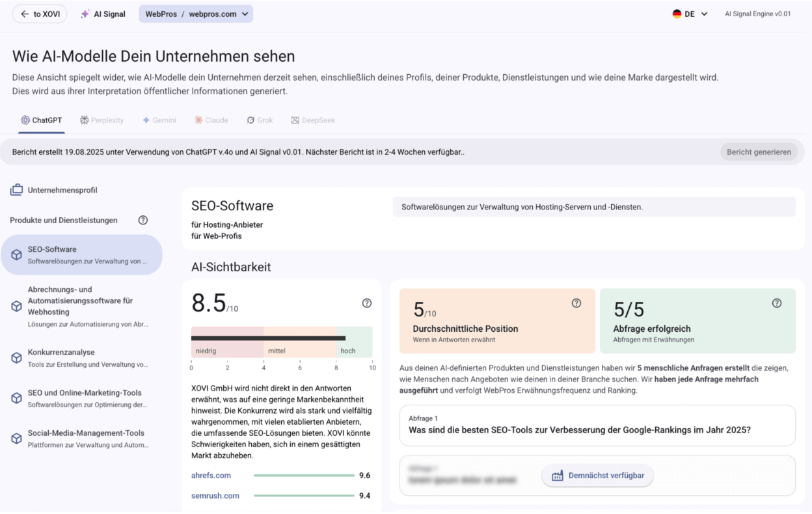The height and width of the screenshot is (514, 812).
Task: Switch to the Perplexity tab
Action: point(101,120)
